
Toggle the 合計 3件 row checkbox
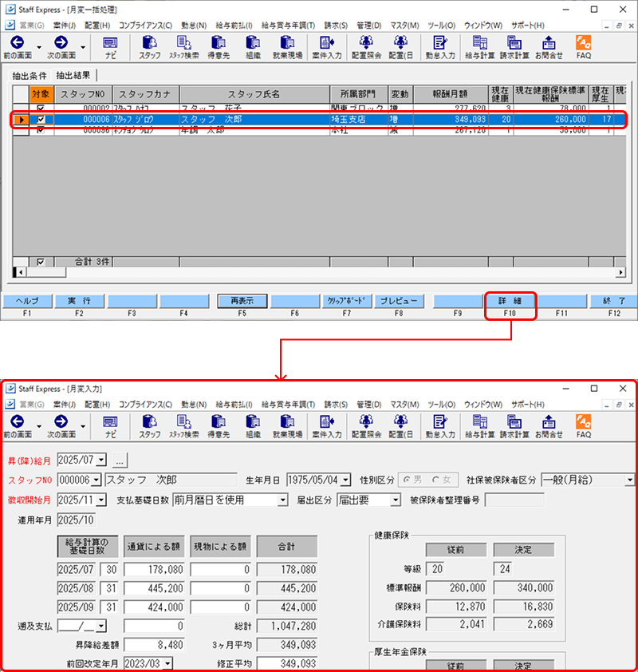point(41,262)
